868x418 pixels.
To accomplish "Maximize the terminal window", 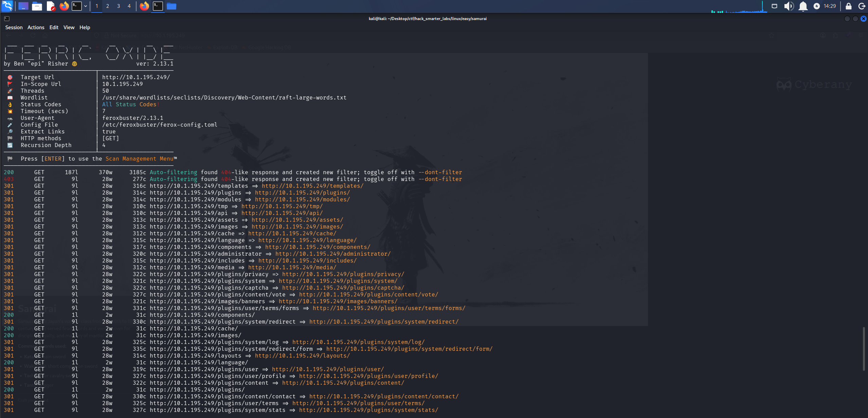I will 855,19.
